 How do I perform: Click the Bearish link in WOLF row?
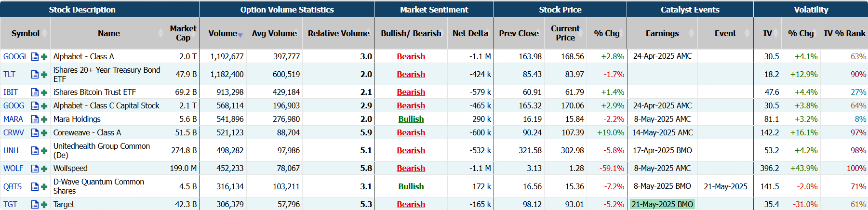click(x=411, y=168)
